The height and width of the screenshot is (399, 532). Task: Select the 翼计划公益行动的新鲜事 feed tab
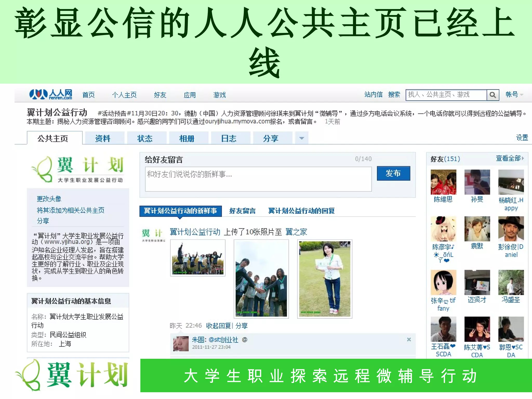[x=181, y=211]
